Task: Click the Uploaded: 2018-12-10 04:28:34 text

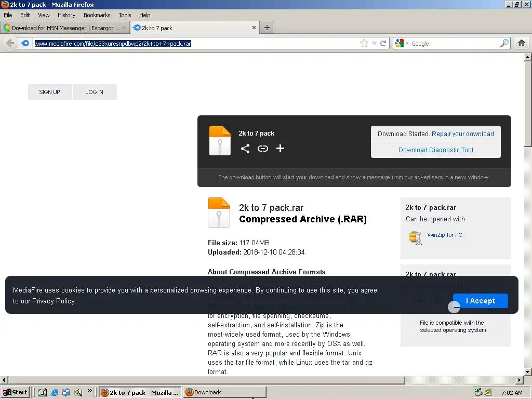Action: point(256,252)
